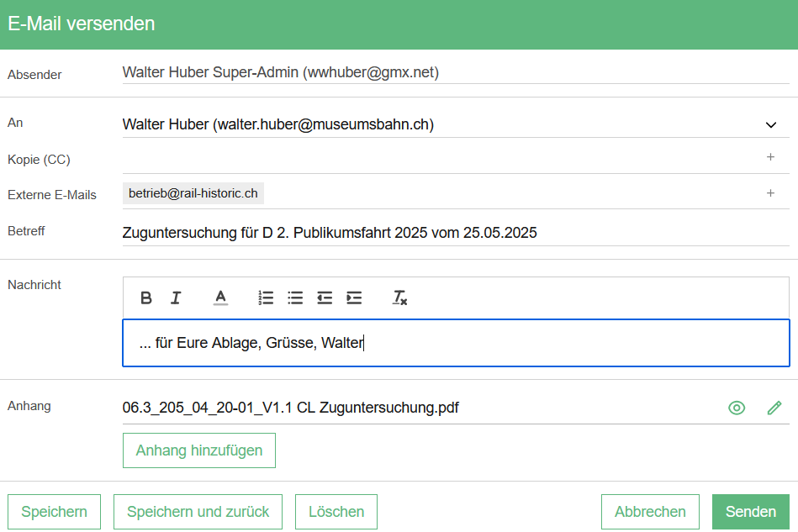Image resolution: width=798 pixels, height=532 pixels.
Task: Apply italic formatting to the message text
Action: [176, 298]
